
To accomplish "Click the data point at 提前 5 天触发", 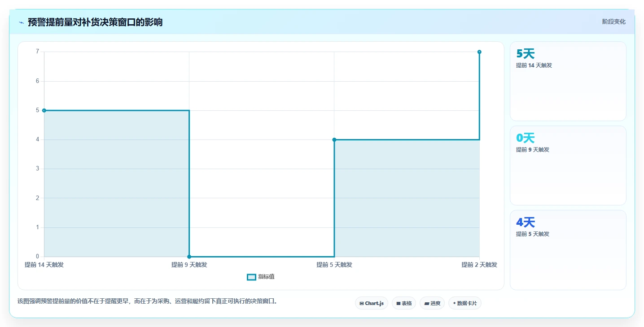I will [x=334, y=140].
